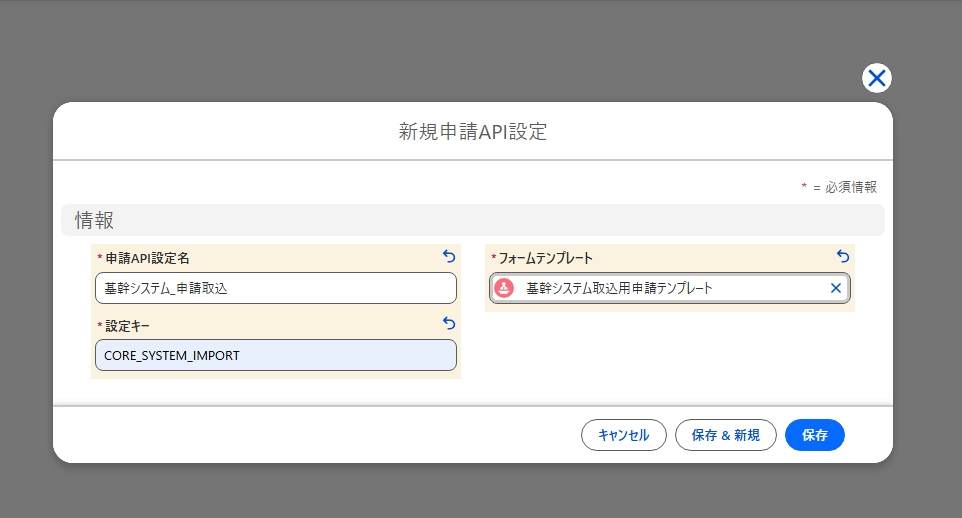Image resolution: width=962 pixels, height=518 pixels.
Task: Click the フォームテンプレート label
Action: tap(545, 258)
